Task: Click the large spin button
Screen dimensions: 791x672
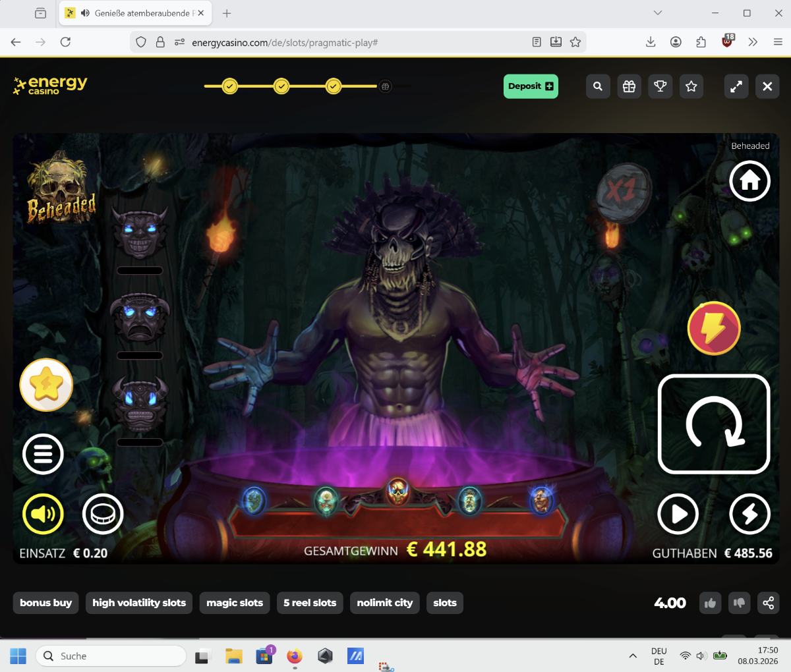Action: click(x=714, y=424)
